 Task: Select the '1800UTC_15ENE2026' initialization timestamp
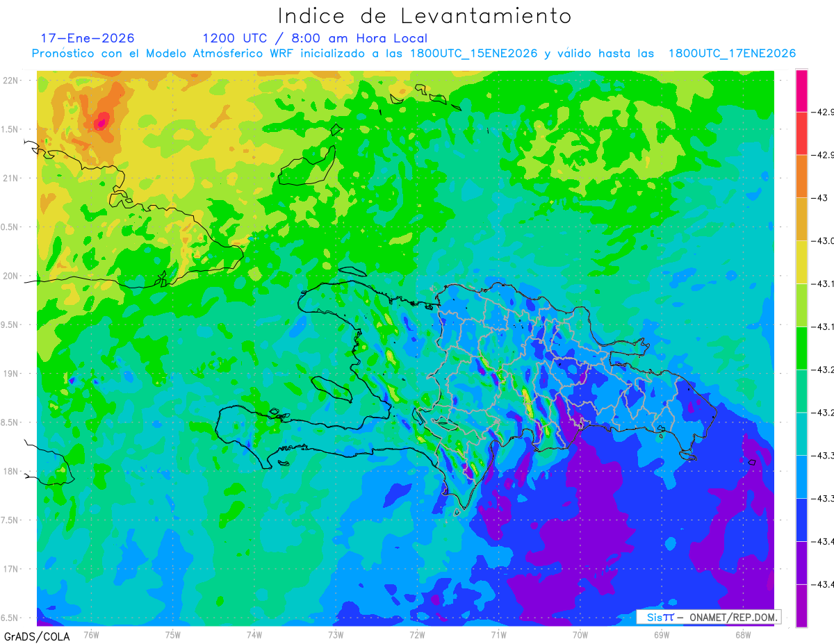[x=473, y=53]
